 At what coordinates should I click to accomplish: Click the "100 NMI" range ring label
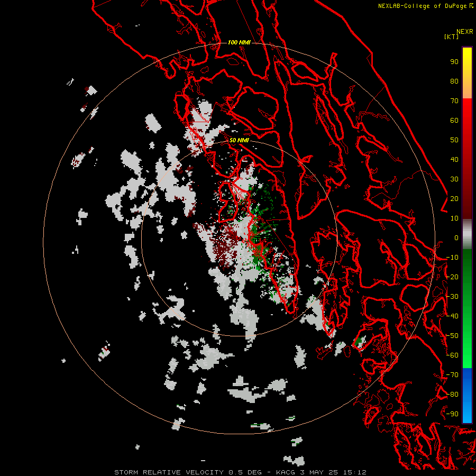(239, 42)
